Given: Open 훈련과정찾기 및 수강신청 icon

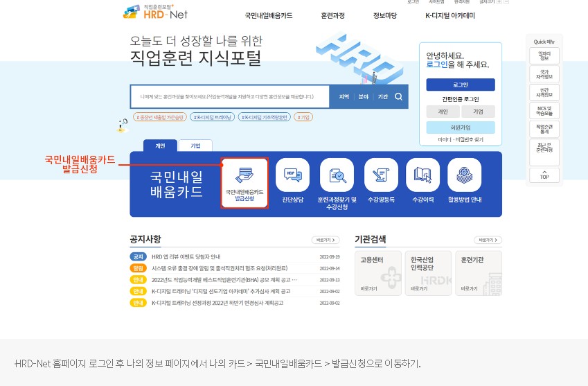Looking at the screenshot, I should (x=337, y=175).
